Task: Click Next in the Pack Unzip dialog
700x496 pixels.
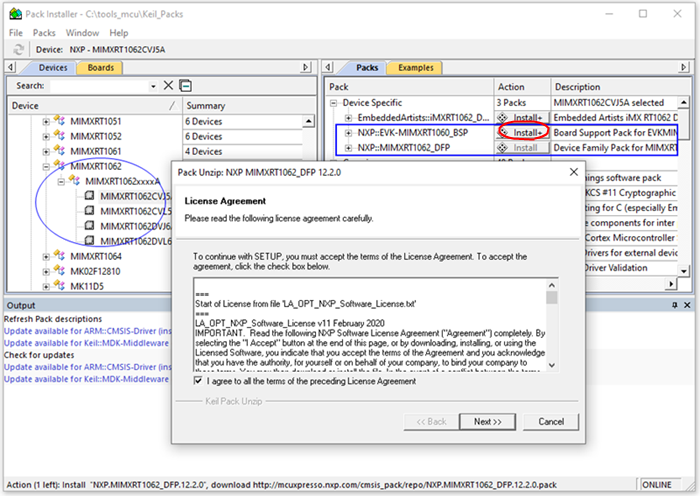Action: (487, 421)
